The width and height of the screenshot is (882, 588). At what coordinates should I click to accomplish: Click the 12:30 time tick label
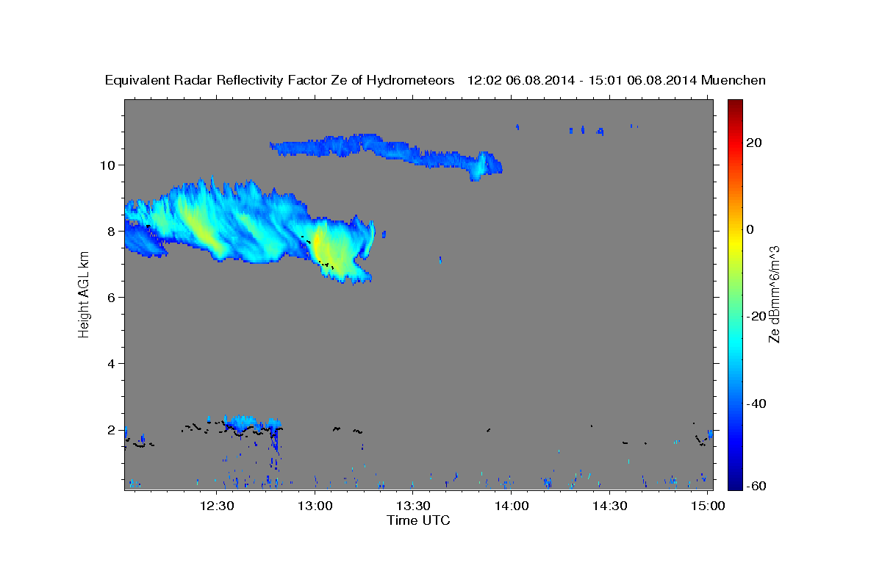[x=217, y=506]
